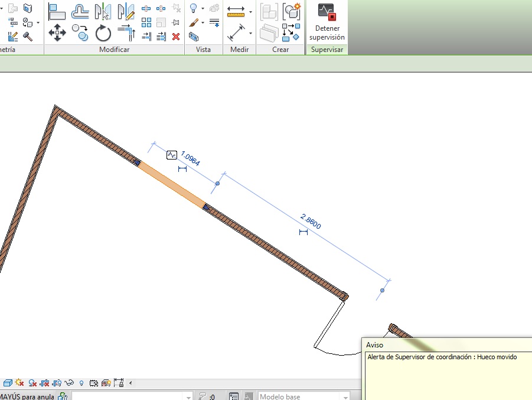The height and width of the screenshot is (400, 532).
Task: Click the Mirror pick axis tool
Action: [103, 11]
